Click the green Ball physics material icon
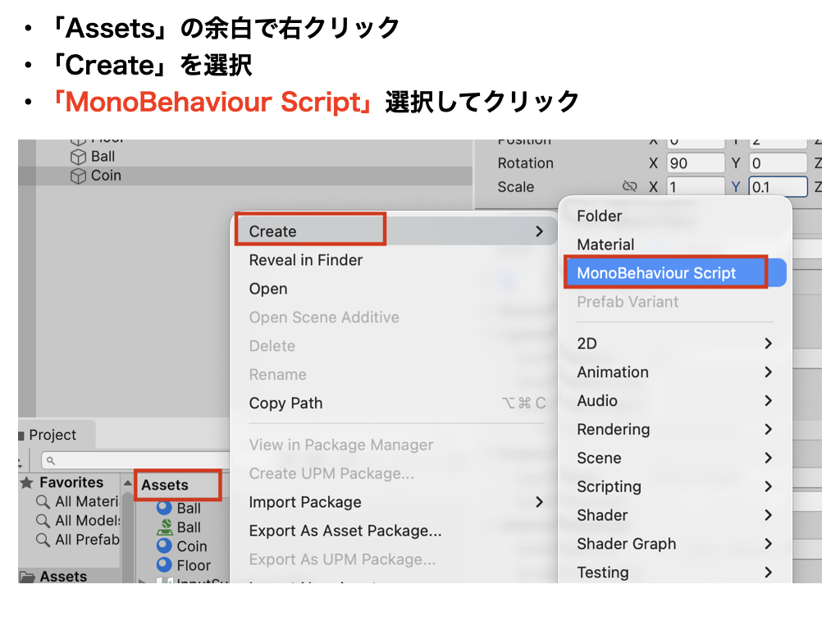The height and width of the screenshot is (630, 840). click(164, 527)
